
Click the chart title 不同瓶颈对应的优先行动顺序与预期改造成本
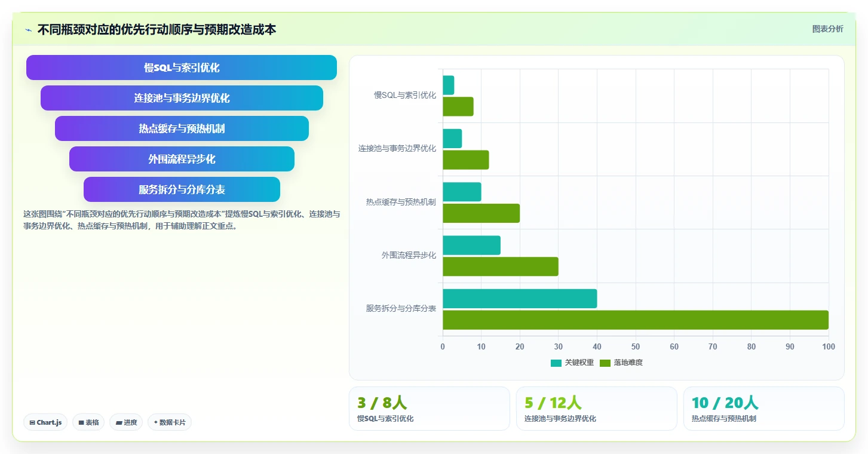(x=157, y=30)
